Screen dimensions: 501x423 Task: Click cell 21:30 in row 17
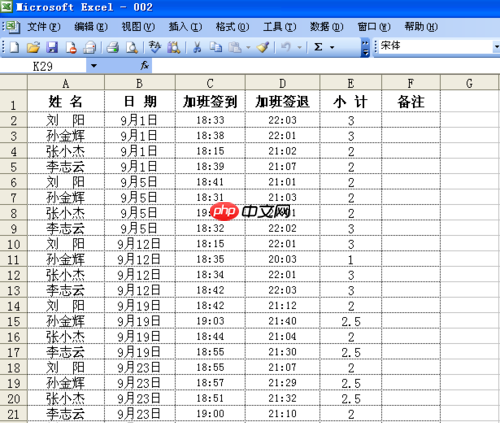point(282,352)
